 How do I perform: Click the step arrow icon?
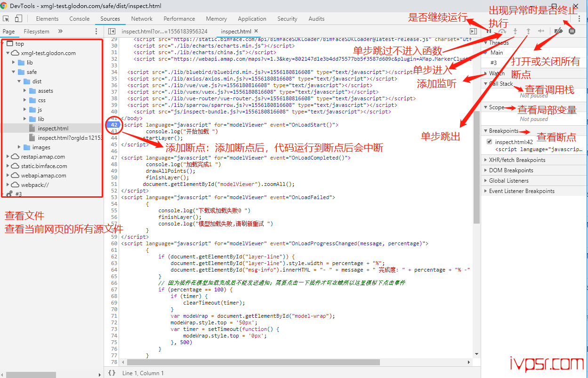click(541, 31)
